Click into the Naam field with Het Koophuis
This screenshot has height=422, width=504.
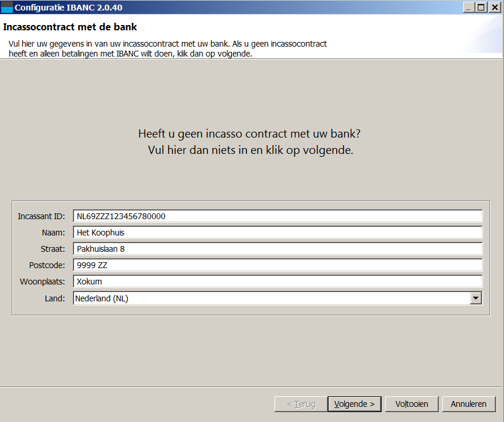point(277,233)
